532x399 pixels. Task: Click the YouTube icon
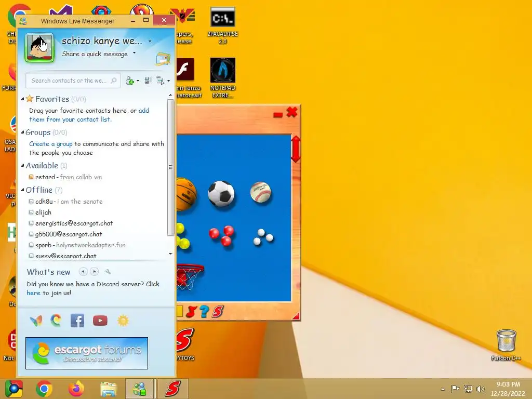click(100, 321)
